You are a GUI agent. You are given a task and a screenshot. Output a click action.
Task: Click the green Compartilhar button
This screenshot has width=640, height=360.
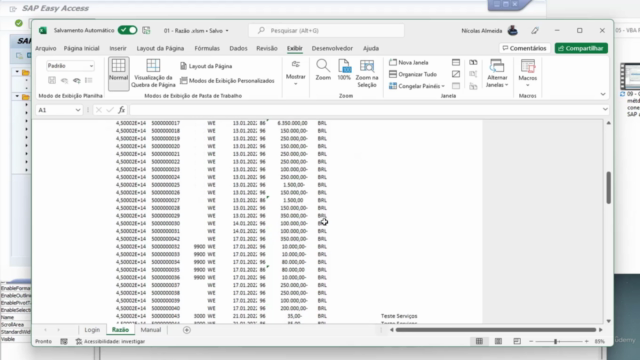click(x=581, y=48)
